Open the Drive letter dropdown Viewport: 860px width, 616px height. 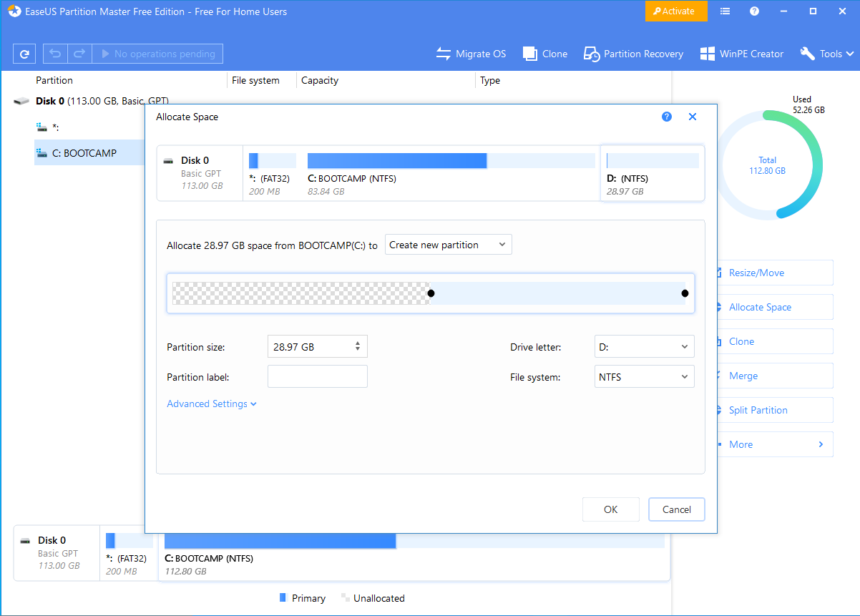tap(644, 347)
